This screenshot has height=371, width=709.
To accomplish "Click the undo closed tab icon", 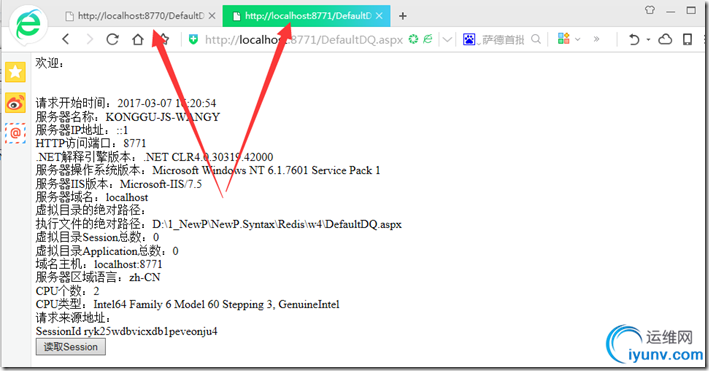I will 634,40.
